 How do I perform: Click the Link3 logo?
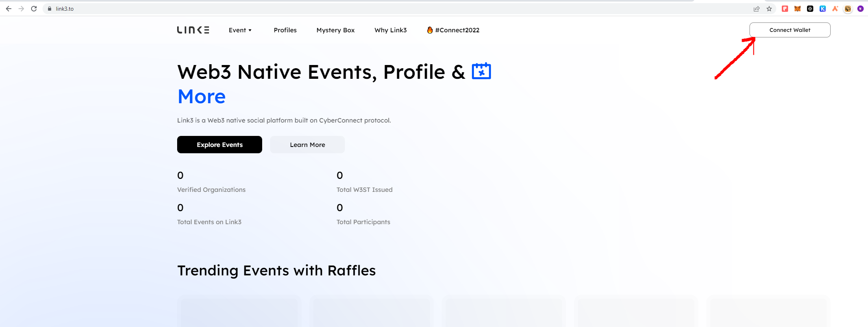pos(193,30)
